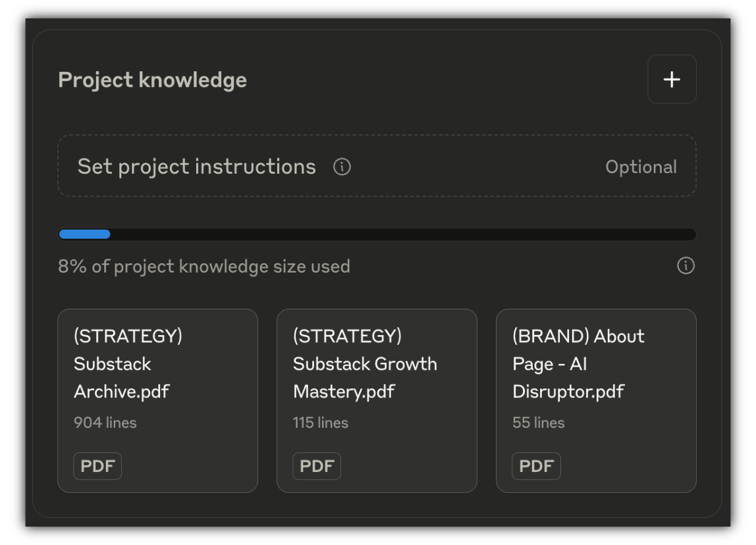Image resolution: width=756 pixels, height=545 pixels.
Task: Open the Set project instructions field
Action: (x=377, y=167)
